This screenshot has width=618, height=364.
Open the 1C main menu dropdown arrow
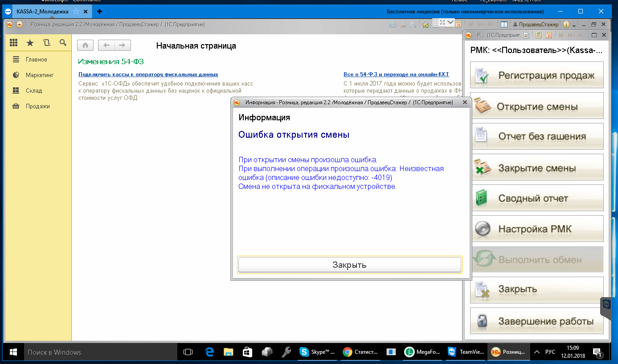click(x=19, y=25)
